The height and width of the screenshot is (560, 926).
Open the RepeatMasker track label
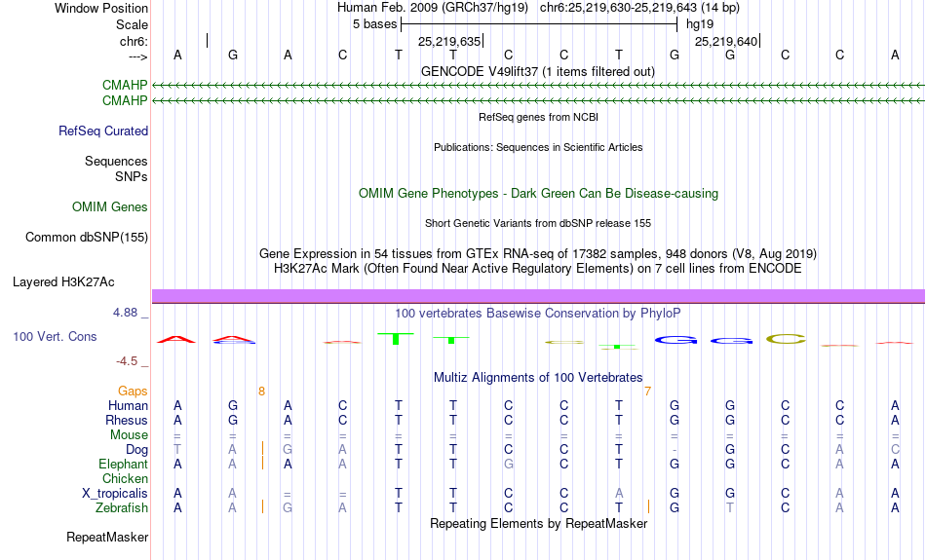click(x=107, y=537)
